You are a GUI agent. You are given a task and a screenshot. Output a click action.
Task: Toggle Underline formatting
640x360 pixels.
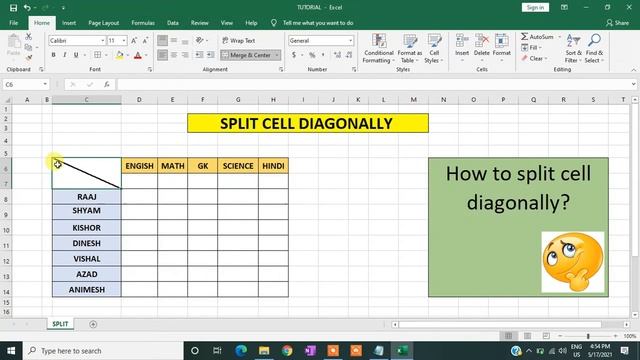coord(76,55)
